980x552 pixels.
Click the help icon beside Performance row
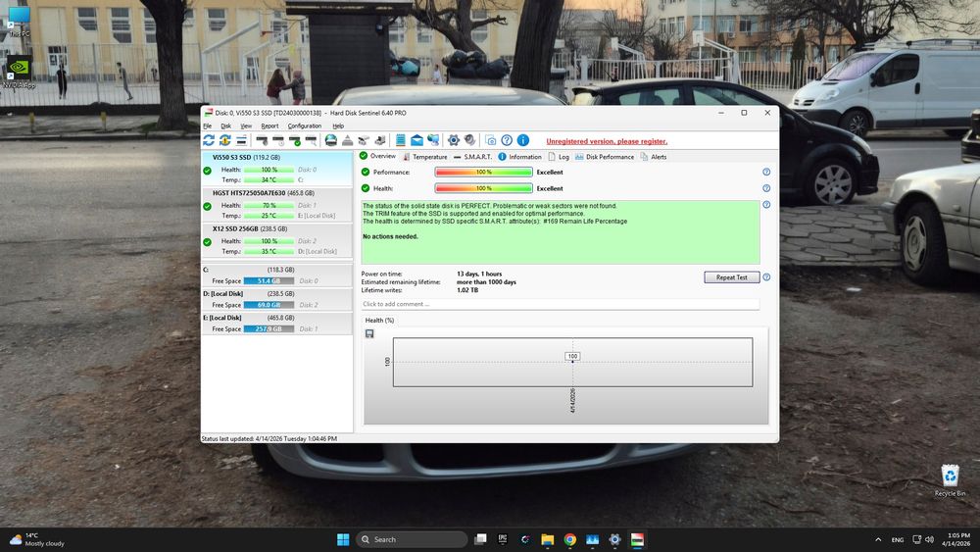(x=766, y=172)
